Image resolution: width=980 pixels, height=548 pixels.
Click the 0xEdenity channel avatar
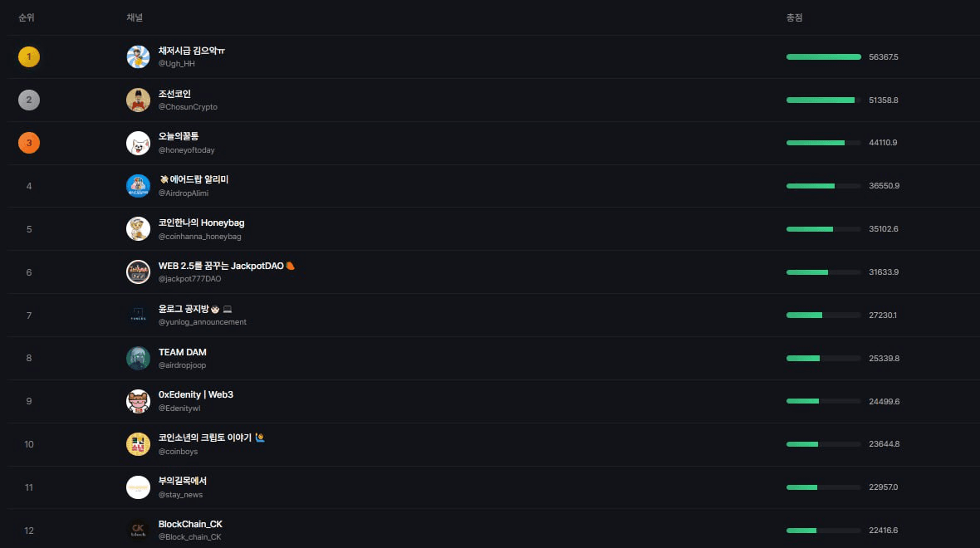[138, 401]
